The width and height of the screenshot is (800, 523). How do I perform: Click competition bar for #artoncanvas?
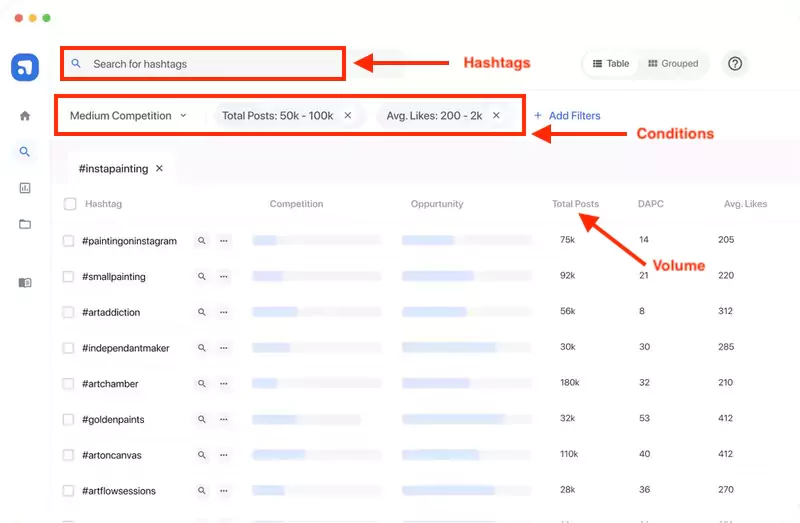point(316,455)
